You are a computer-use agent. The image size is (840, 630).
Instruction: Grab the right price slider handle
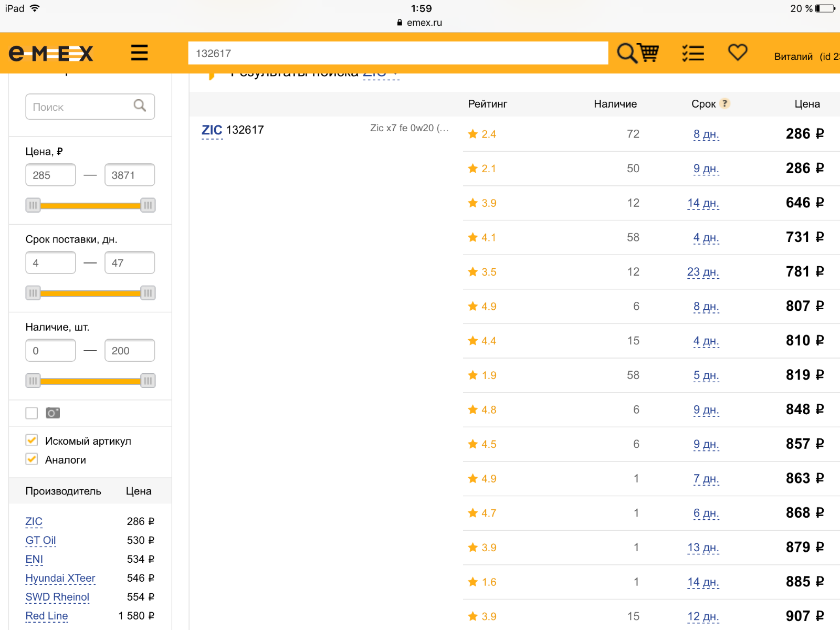coord(148,205)
